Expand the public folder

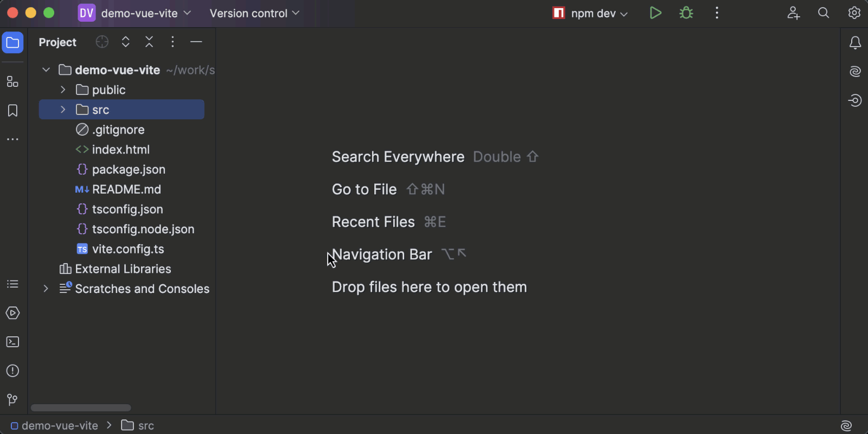[63, 90]
